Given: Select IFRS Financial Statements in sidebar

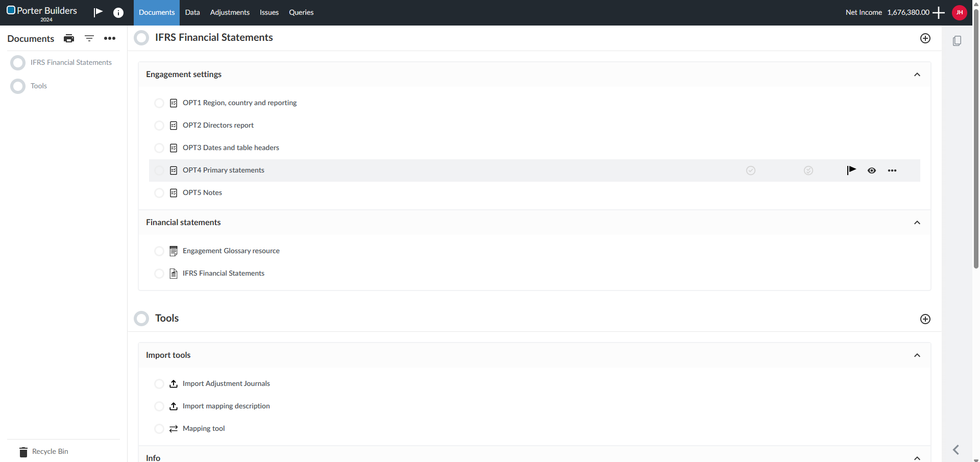Looking at the screenshot, I should click(71, 63).
